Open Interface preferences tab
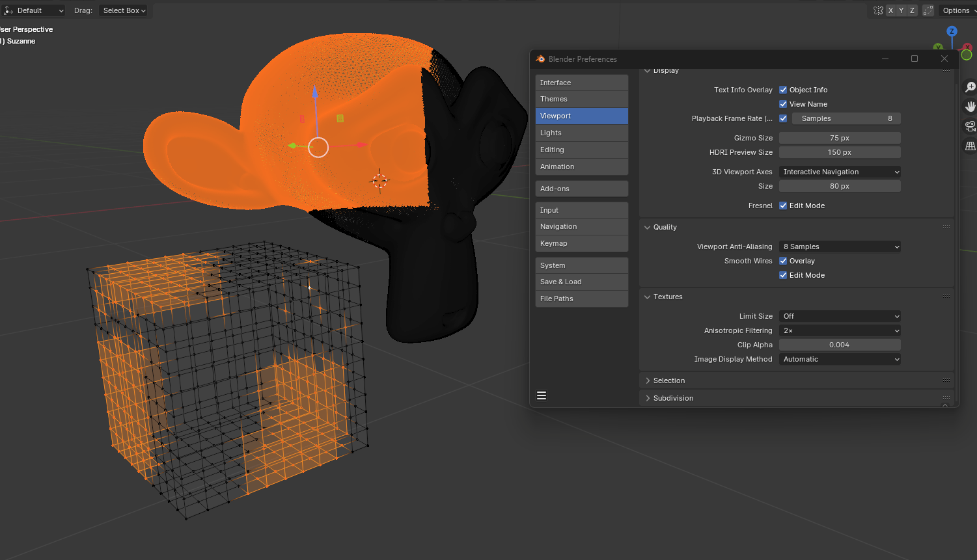The width and height of the screenshot is (977, 560). tap(582, 83)
